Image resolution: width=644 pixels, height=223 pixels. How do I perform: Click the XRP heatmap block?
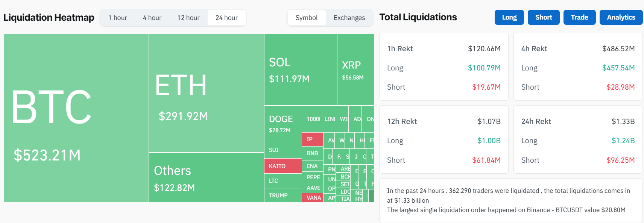pos(355,70)
